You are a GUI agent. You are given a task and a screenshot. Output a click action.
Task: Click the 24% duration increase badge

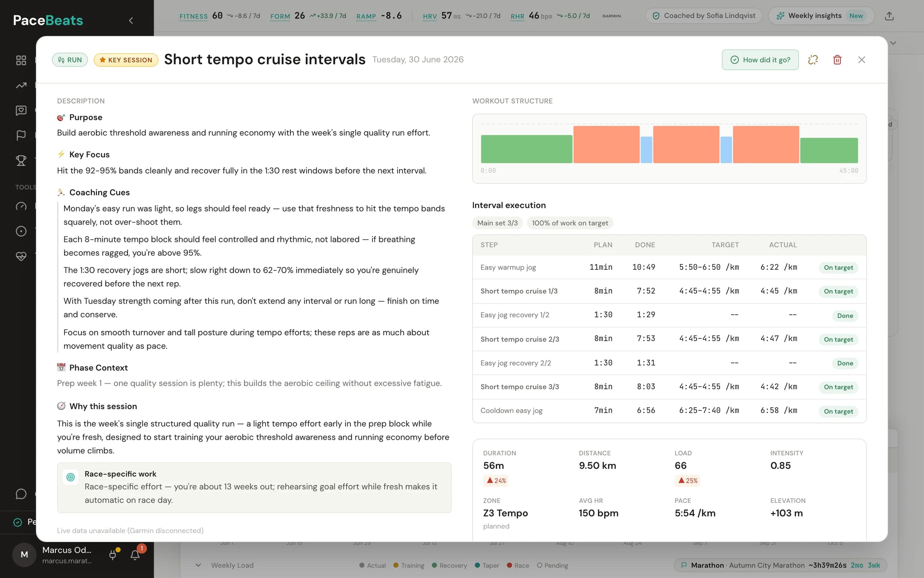[496, 481]
